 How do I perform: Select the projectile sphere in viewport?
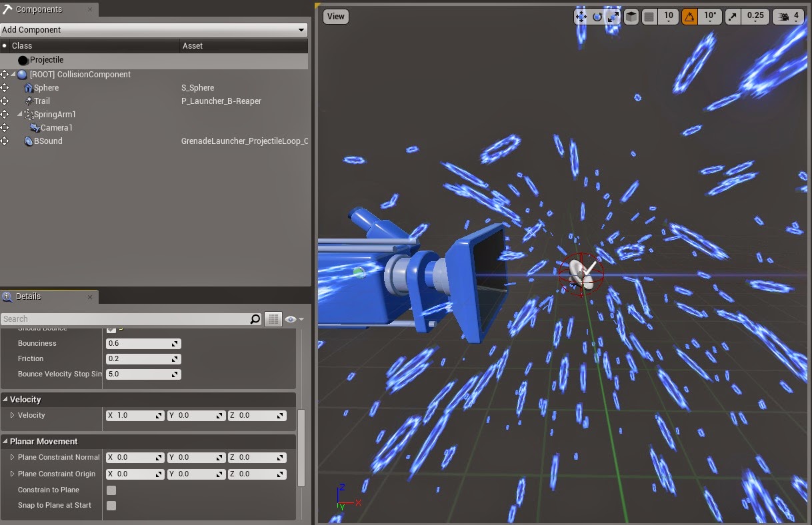pyautogui.click(x=581, y=273)
